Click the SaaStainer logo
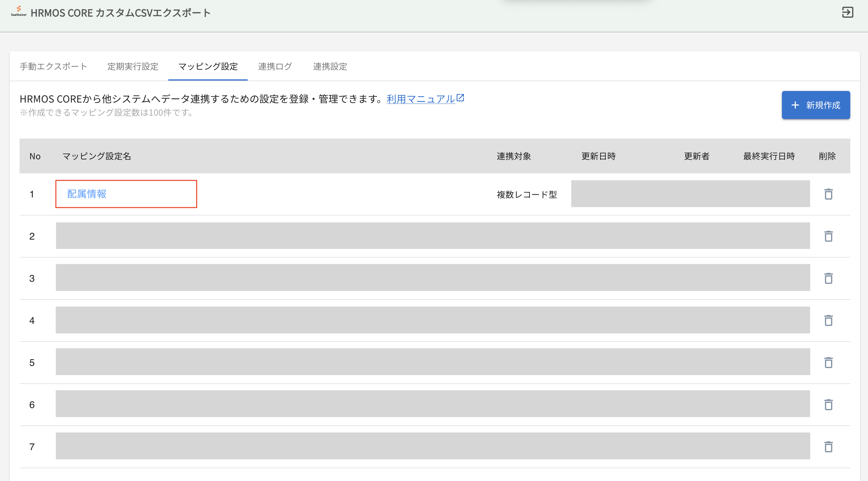Viewport: 868px width, 481px height. tap(19, 11)
